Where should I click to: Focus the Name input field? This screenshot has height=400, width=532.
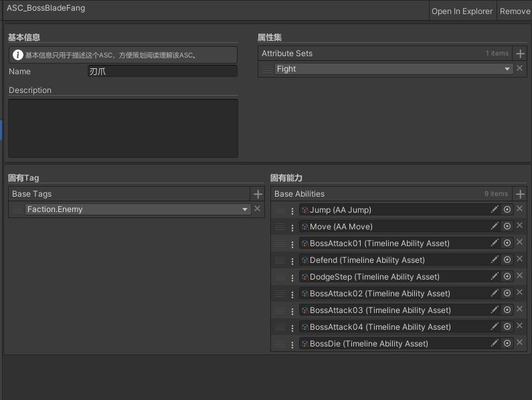coord(163,72)
